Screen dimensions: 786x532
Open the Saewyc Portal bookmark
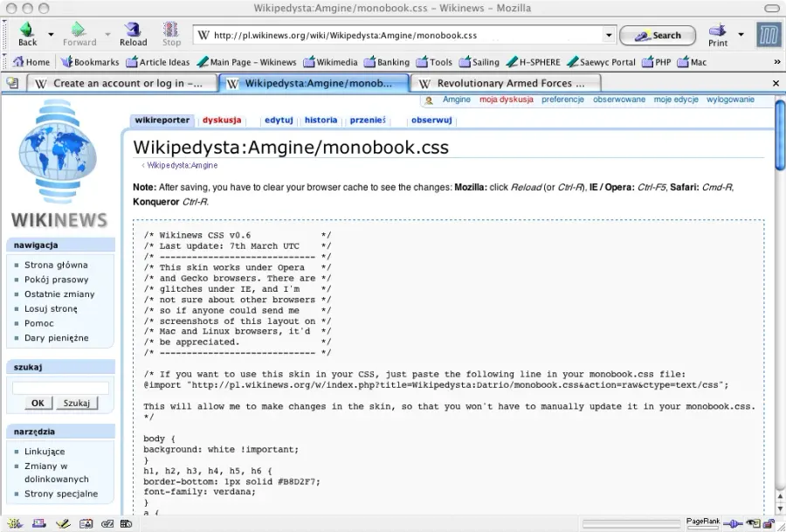tap(601, 62)
